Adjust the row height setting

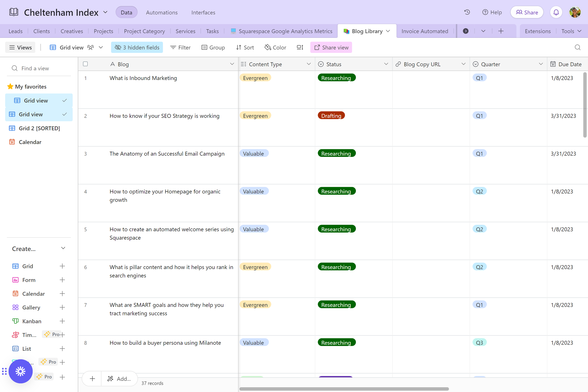(x=300, y=47)
